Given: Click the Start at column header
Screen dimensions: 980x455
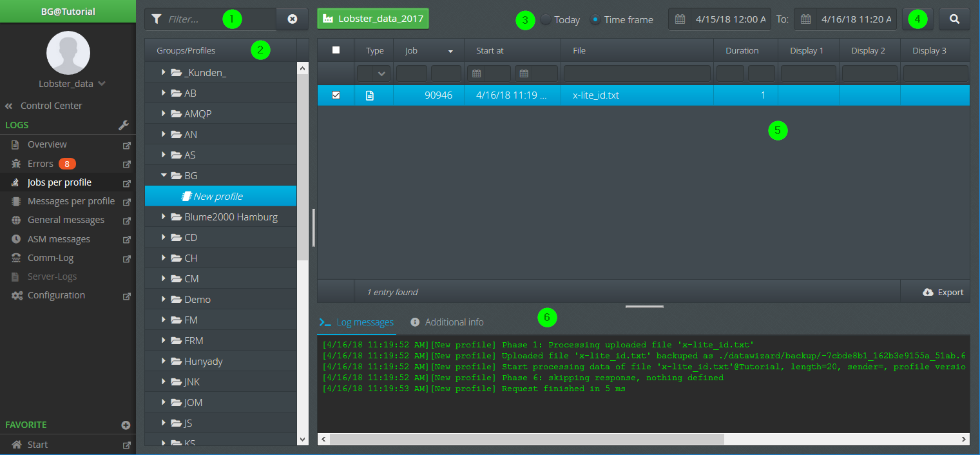Looking at the screenshot, I should pos(513,50).
